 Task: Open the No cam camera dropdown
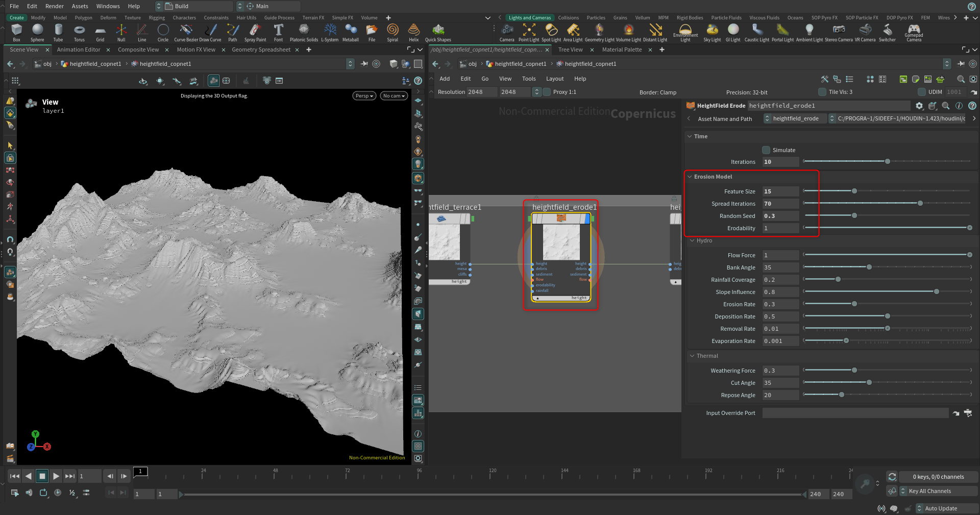(394, 96)
